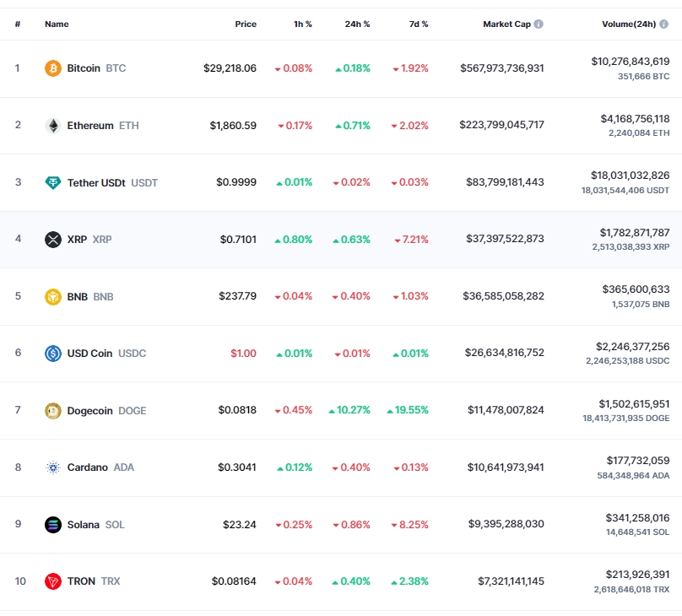Click BNB market cap $36,585,058,282
The height and width of the screenshot is (616, 682).
[503, 296]
